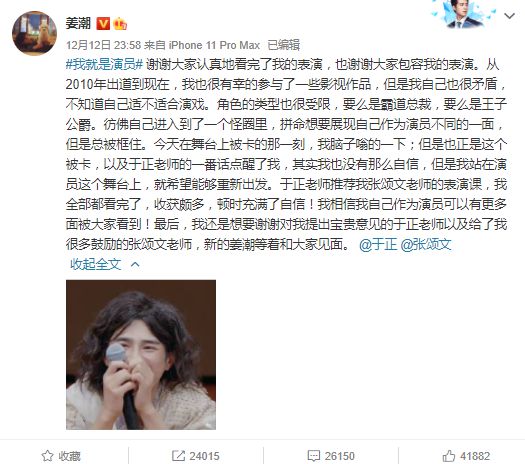
Task: Open the @张颂文 mention link
Action: [x=426, y=245]
